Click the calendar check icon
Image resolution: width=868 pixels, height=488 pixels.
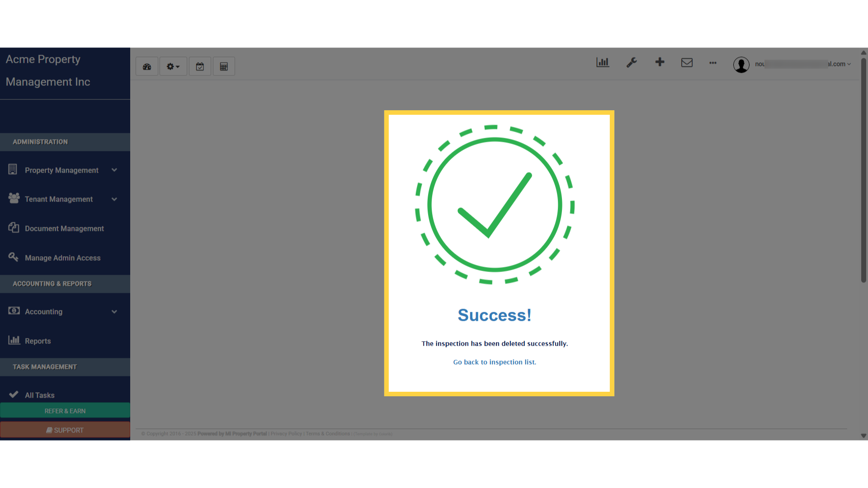200,66
